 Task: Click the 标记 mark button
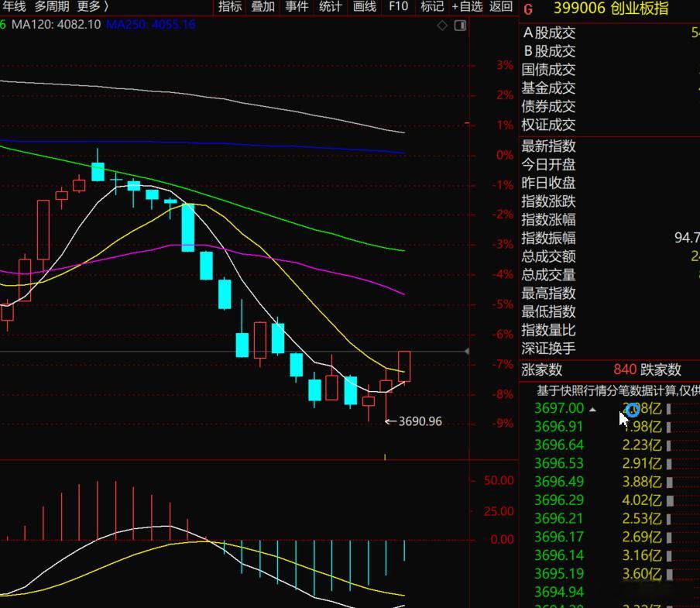click(432, 7)
